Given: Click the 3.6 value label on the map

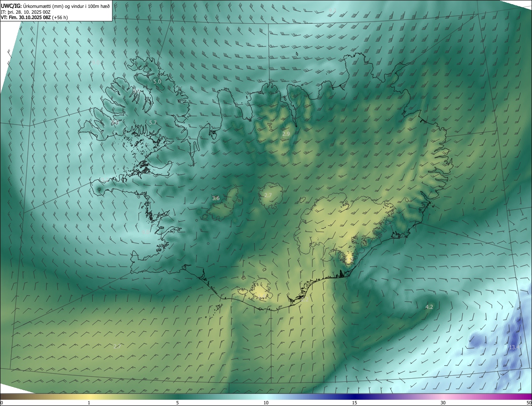Looking at the screenshot, I should pos(216,198).
